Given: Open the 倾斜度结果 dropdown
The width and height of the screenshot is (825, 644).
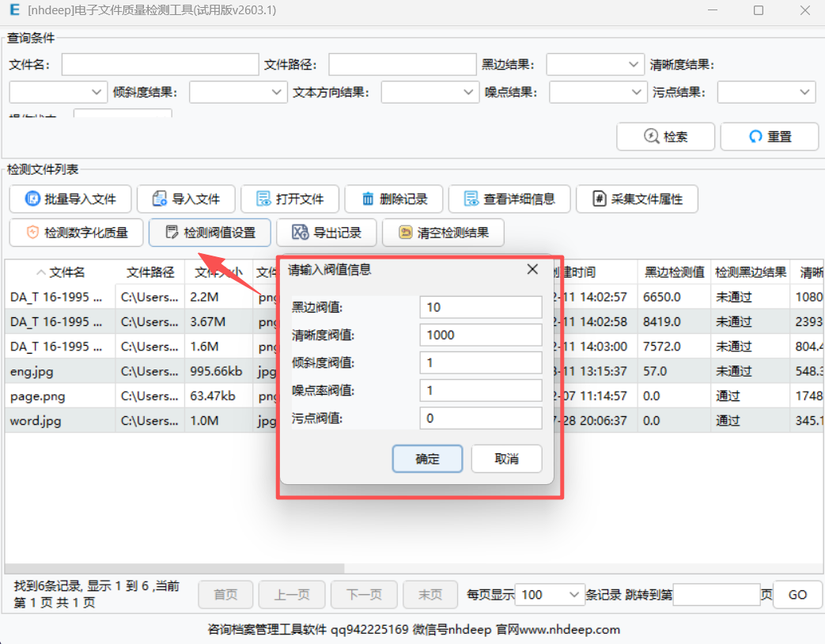Looking at the screenshot, I should pos(238,93).
